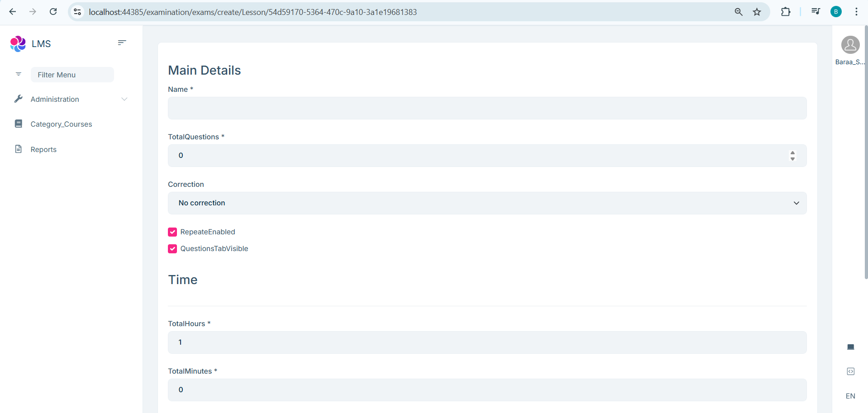Bookmark this page with the star icon
868x413 pixels.
[x=757, y=12]
